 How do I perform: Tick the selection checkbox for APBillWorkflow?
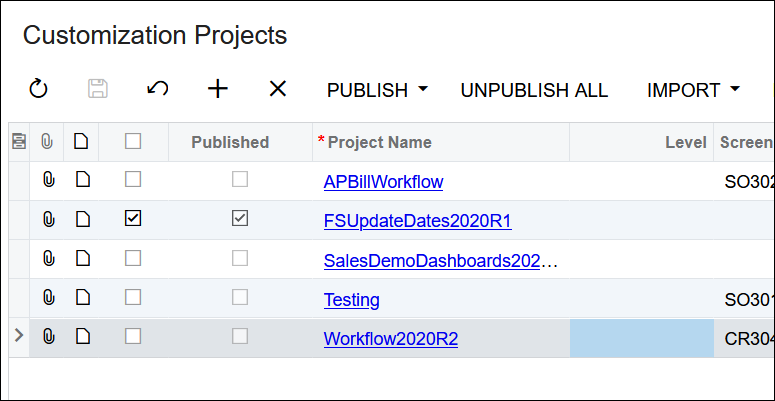tap(133, 181)
